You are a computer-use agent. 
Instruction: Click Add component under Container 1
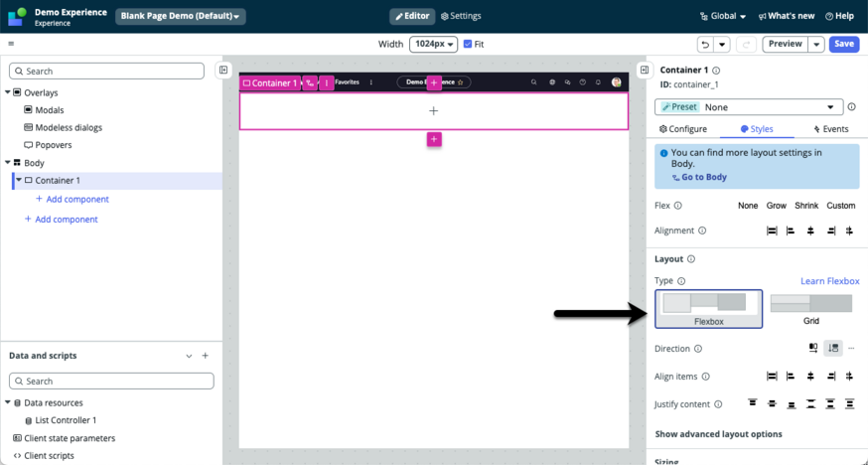(72, 199)
